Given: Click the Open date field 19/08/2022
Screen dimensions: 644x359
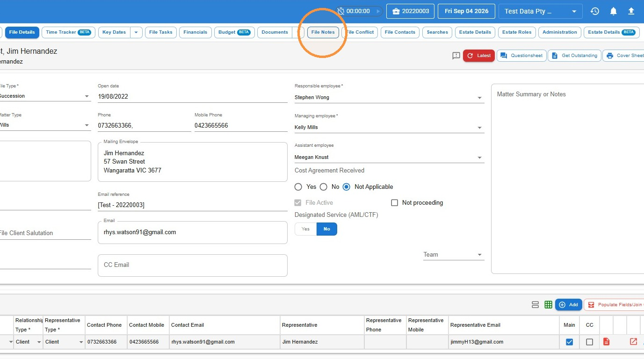Looking at the screenshot, I should point(192,97).
